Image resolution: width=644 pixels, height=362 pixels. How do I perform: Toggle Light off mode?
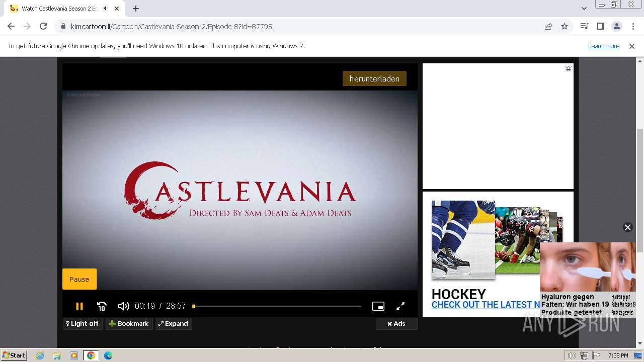pos(83,323)
